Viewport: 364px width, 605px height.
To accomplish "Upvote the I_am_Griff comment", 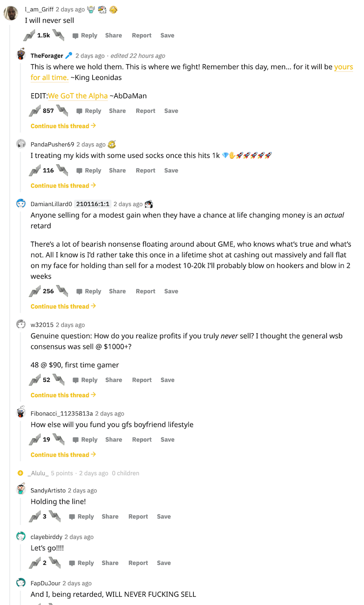I will point(30,35).
